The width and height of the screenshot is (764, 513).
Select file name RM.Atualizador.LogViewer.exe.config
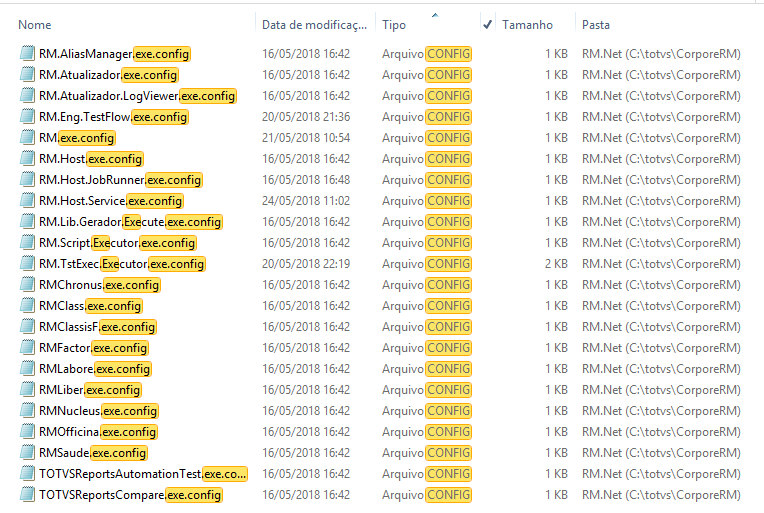coord(137,95)
